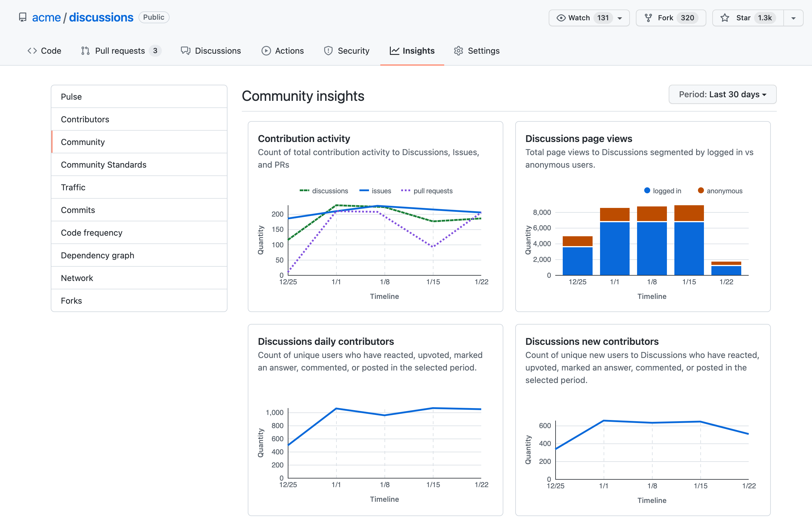Click the Pull requests branch icon
The height and width of the screenshot is (528, 812).
85,51
